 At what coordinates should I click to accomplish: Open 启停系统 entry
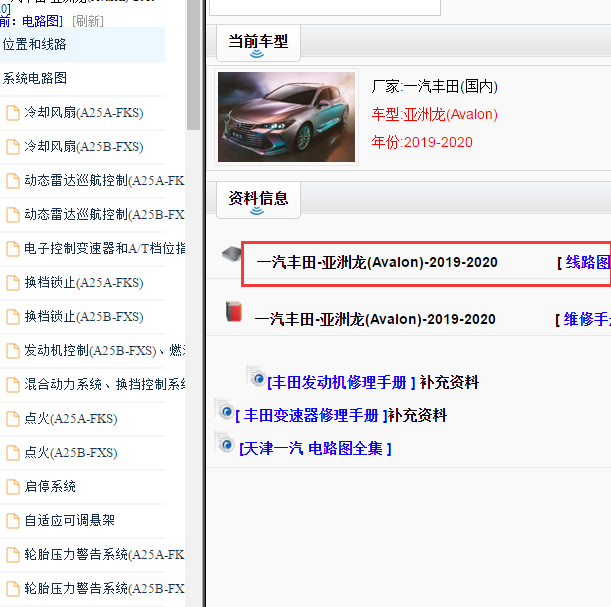point(50,487)
